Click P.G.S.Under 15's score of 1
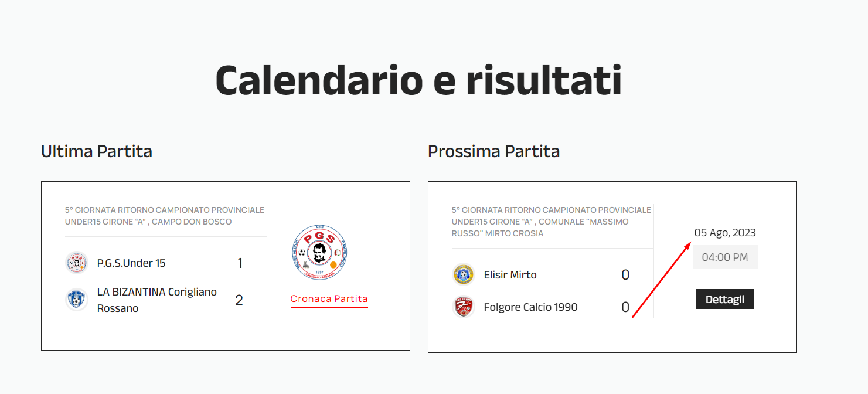Viewport: 868px width, 394px height. [240, 263]
